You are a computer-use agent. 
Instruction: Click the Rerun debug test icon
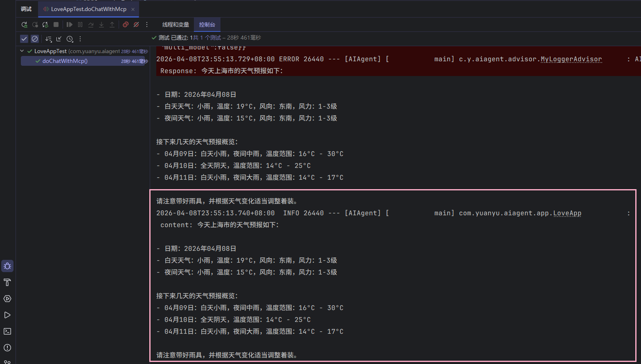pyautogui.click(x=24, y=25)
